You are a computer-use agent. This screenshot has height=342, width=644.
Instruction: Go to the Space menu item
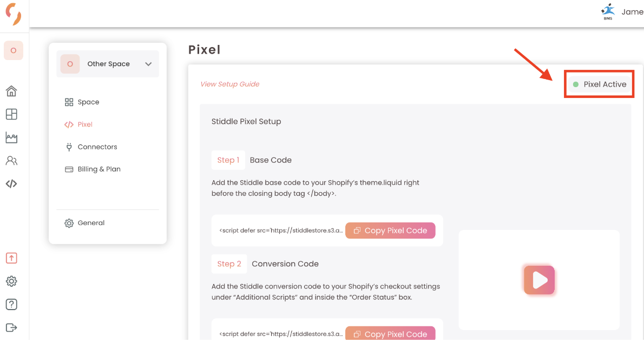coord(82,102)
